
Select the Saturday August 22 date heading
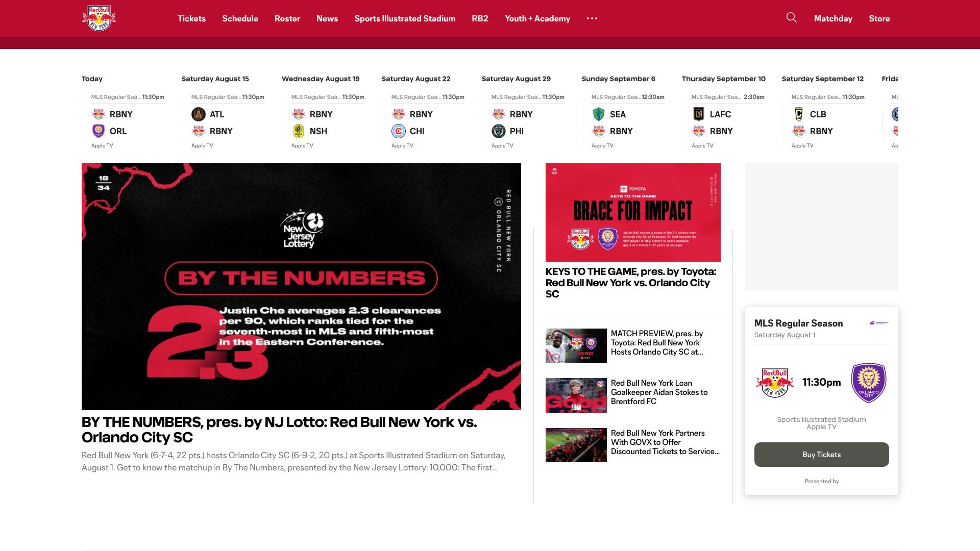coord(416,79)
